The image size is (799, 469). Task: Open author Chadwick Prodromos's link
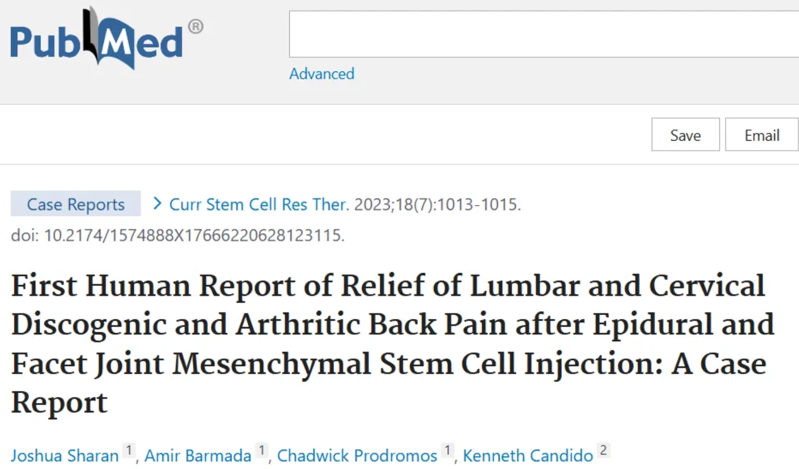coord(357,455)
